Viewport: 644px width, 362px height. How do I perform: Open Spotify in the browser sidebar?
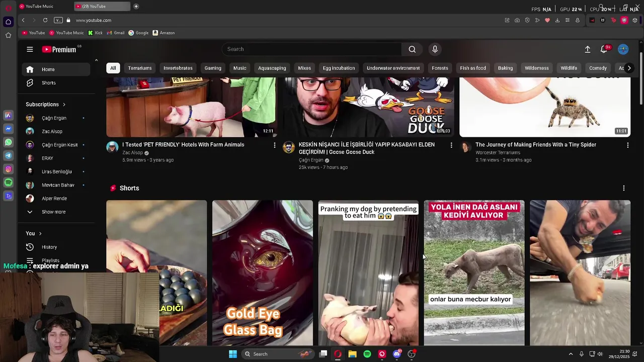(8, 183)
